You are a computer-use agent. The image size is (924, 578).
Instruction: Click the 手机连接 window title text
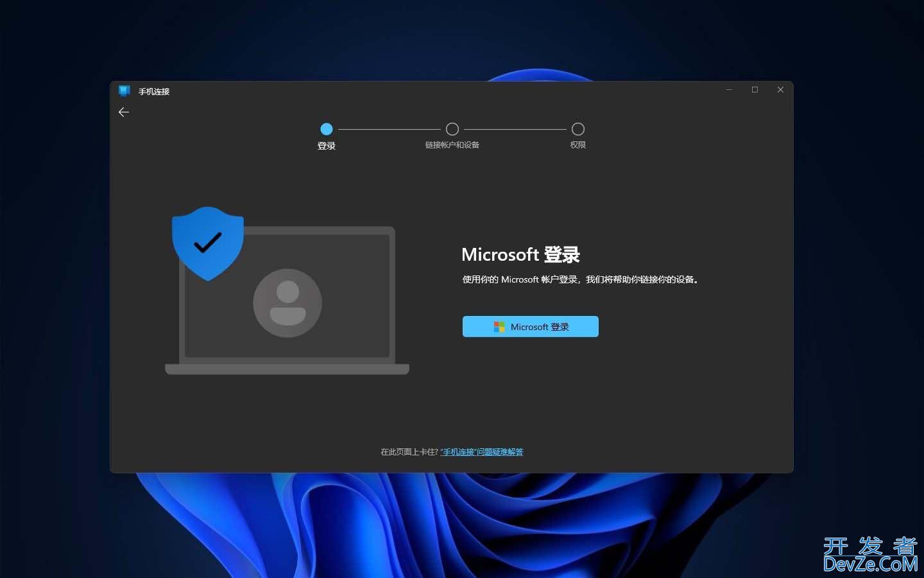[x=154, y=92]
